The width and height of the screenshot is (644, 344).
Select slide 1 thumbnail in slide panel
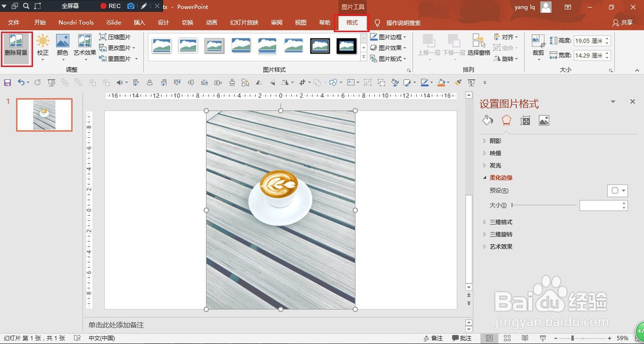[x=44, y=115]
